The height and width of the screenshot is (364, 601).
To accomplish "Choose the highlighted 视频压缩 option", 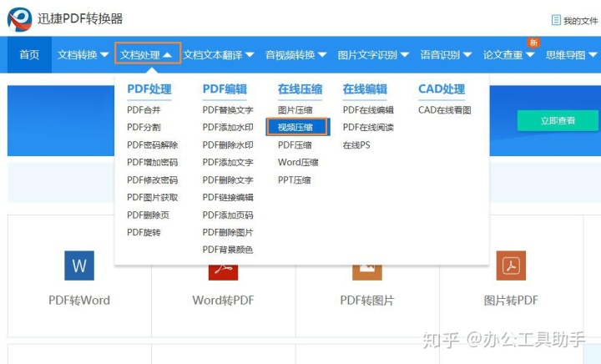I will coord(296,127).
